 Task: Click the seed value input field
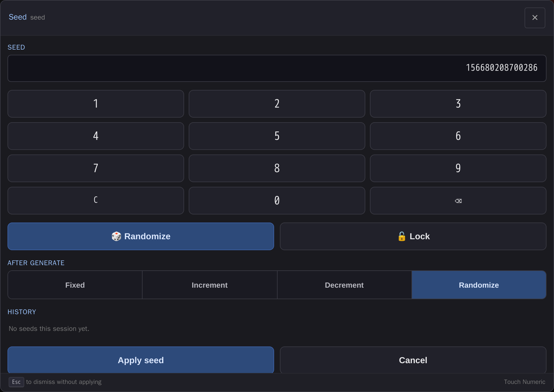(277, 68)
